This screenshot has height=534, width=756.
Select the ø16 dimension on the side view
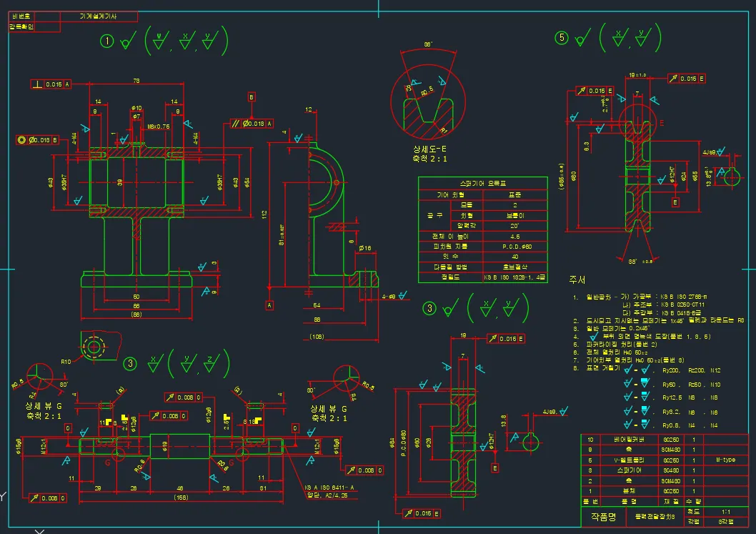click(364, 248)
